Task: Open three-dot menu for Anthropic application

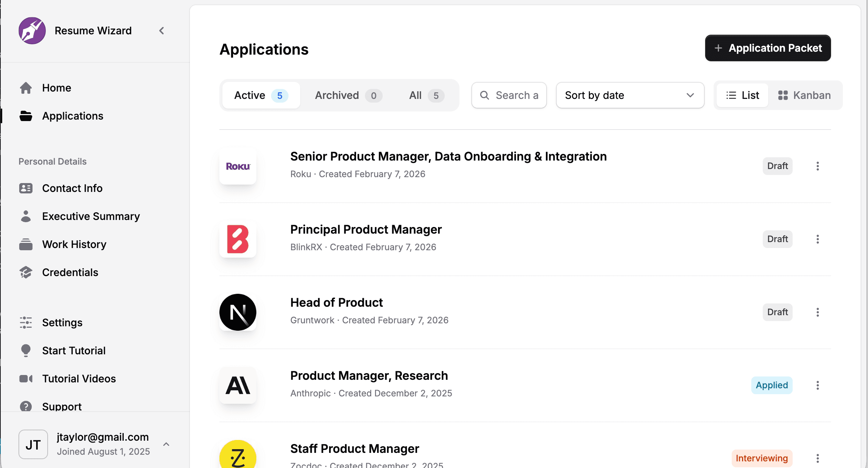Action: click(818, 385)
